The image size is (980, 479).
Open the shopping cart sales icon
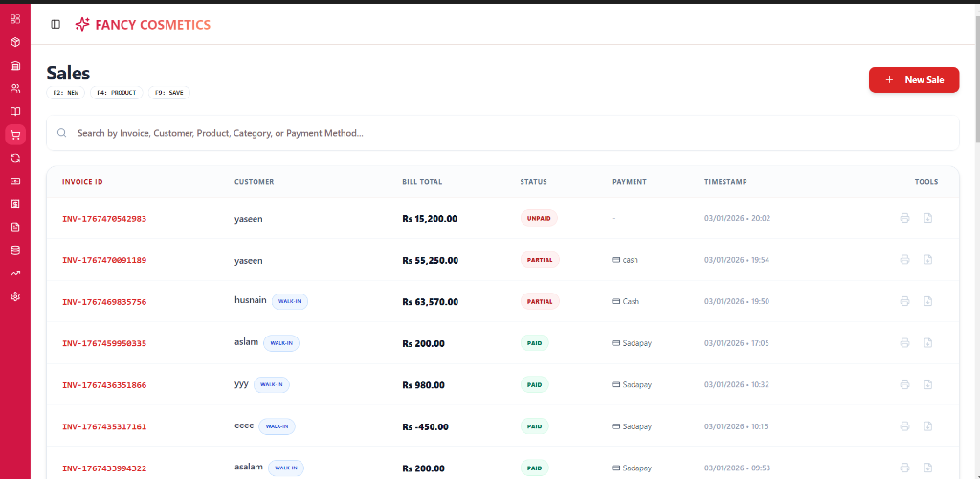click(x=15, y=135)
